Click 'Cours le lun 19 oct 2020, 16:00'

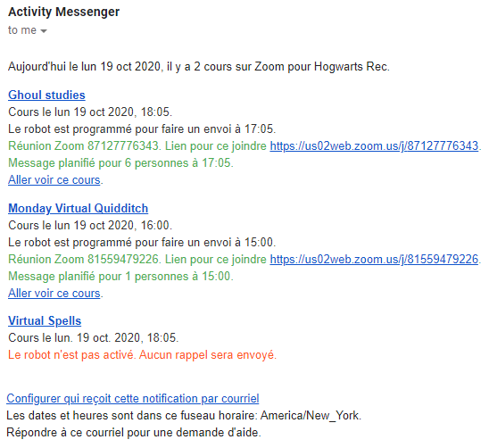pyautogui.click(x=90, y=225)
